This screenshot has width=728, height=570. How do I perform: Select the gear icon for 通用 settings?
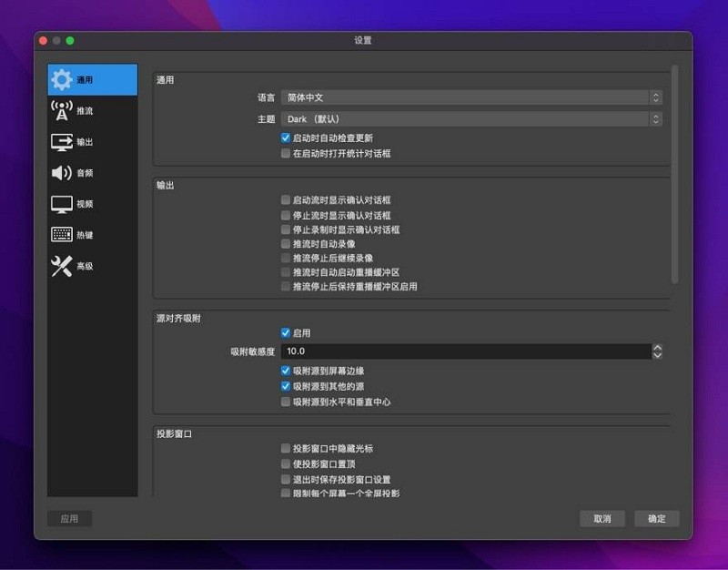point(60,79)
